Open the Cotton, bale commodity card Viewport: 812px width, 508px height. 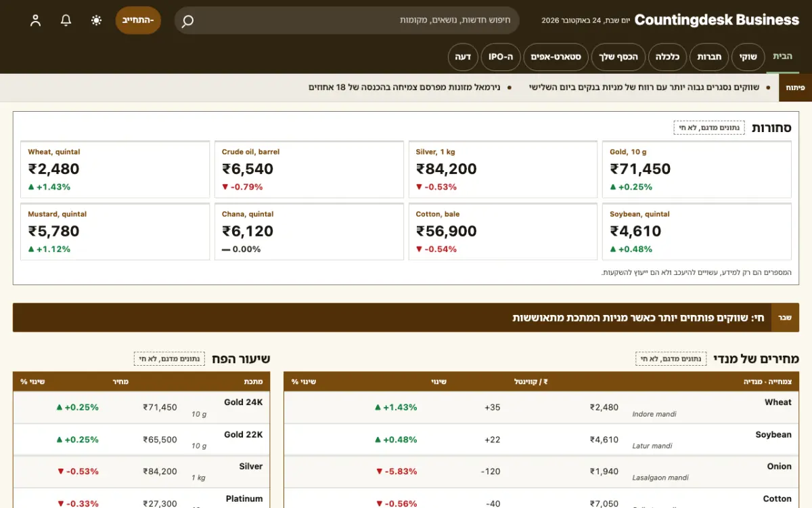[x=503, y=232]
